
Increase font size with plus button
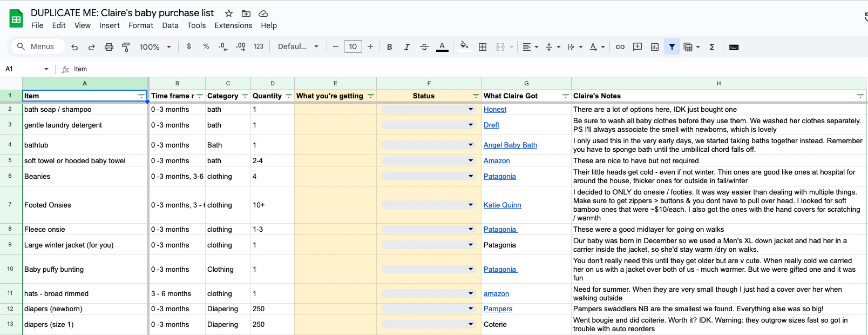click(370, 47)
